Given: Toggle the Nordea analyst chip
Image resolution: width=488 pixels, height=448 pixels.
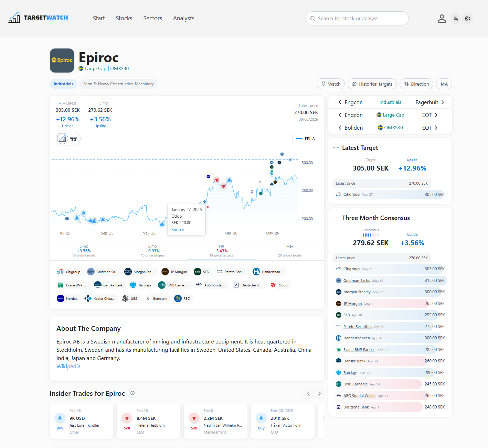Looking at the screenshot, I should pos(68,298).
